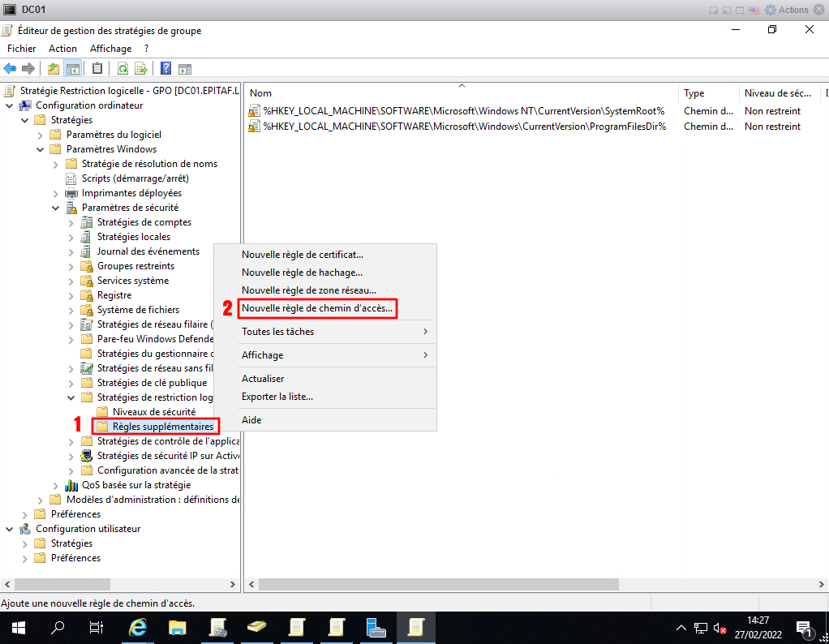Select the Niveaux de sécurité tree folder

[x=153, y=412]
